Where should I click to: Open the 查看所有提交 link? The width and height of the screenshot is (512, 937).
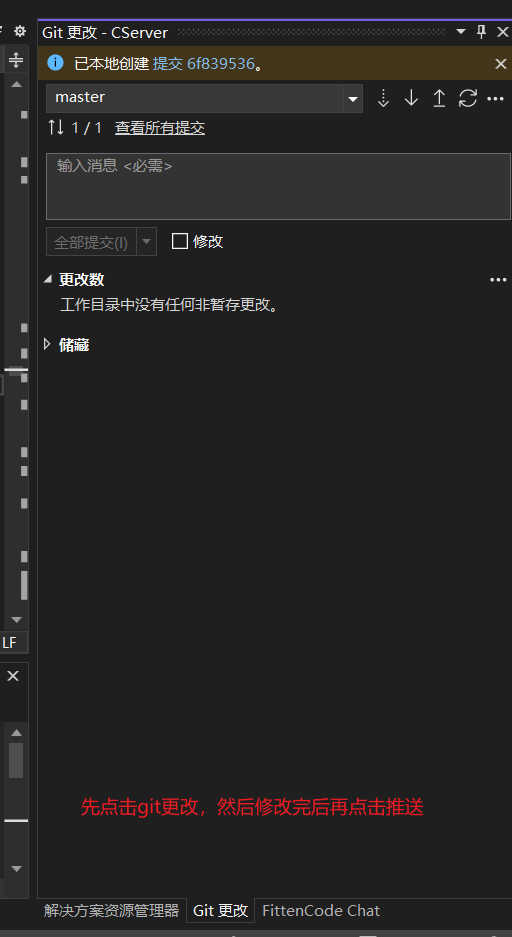coord(160,128)
